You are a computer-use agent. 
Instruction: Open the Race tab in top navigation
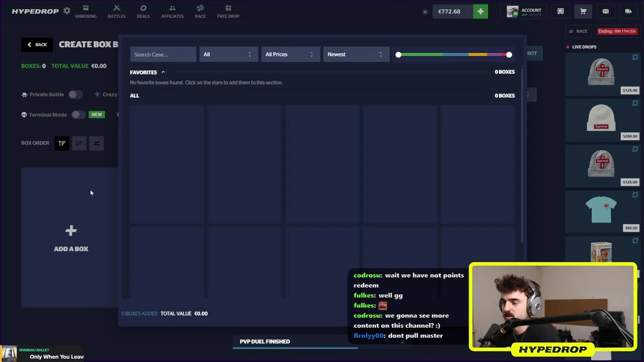coord(200,11)
